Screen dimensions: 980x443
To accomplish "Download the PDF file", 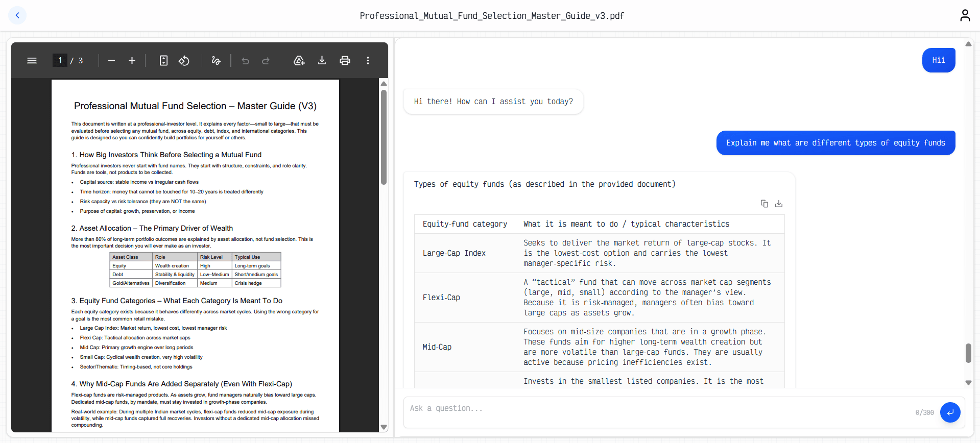I will [x=322, y=61].
